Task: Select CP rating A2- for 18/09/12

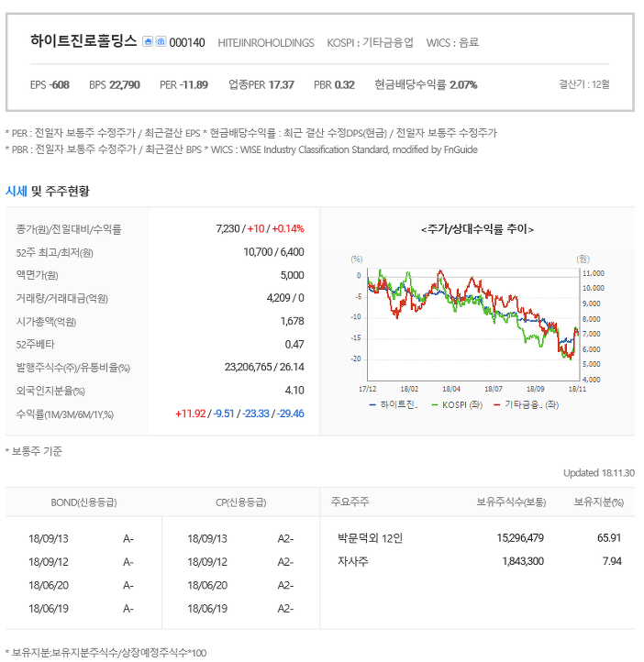Action: pos(285,562)
